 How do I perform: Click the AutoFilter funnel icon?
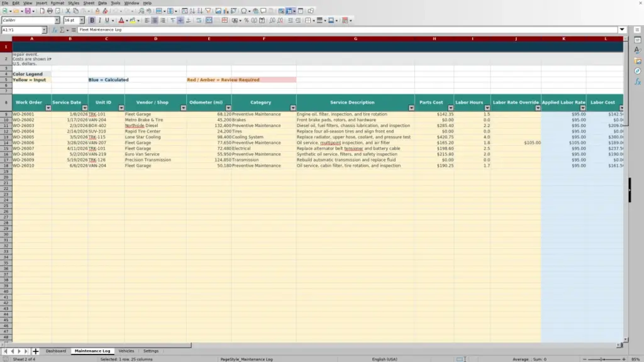click(x=208, y=11)
